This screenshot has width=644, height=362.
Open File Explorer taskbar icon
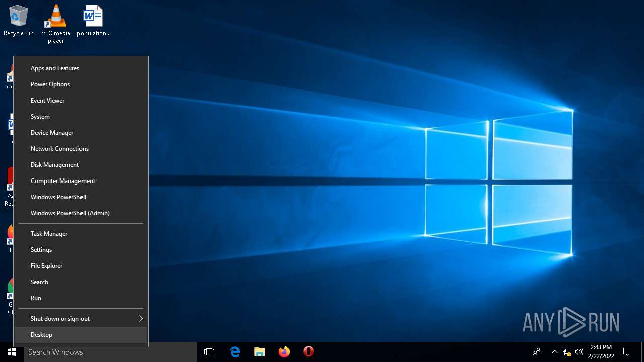[x=259, y=352]
